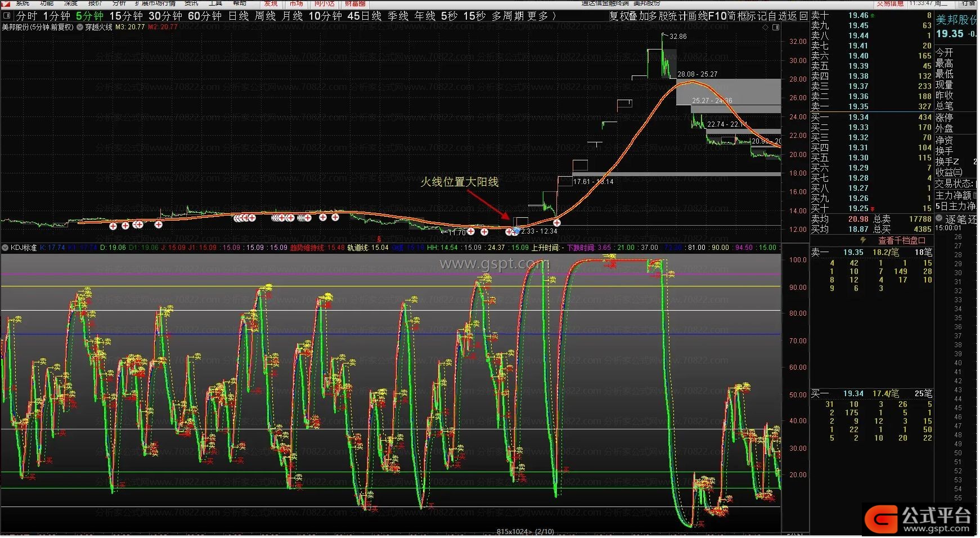Image resolution: width=980 pixels, height=538 pixels.
Task: Click the app logo in the menu bar
Action: pyautogui.click(x=6, y=3)
